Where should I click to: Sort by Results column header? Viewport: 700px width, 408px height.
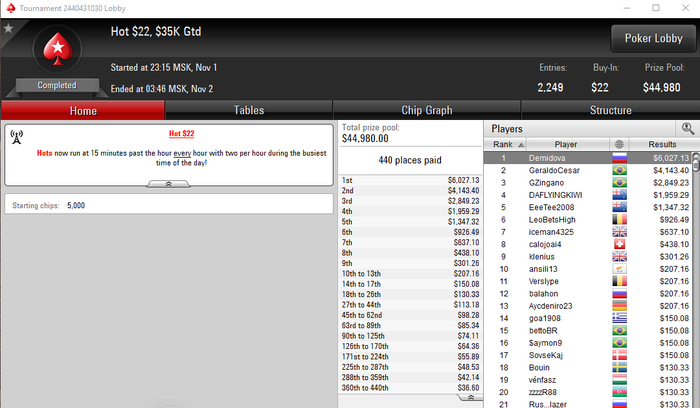662,144
